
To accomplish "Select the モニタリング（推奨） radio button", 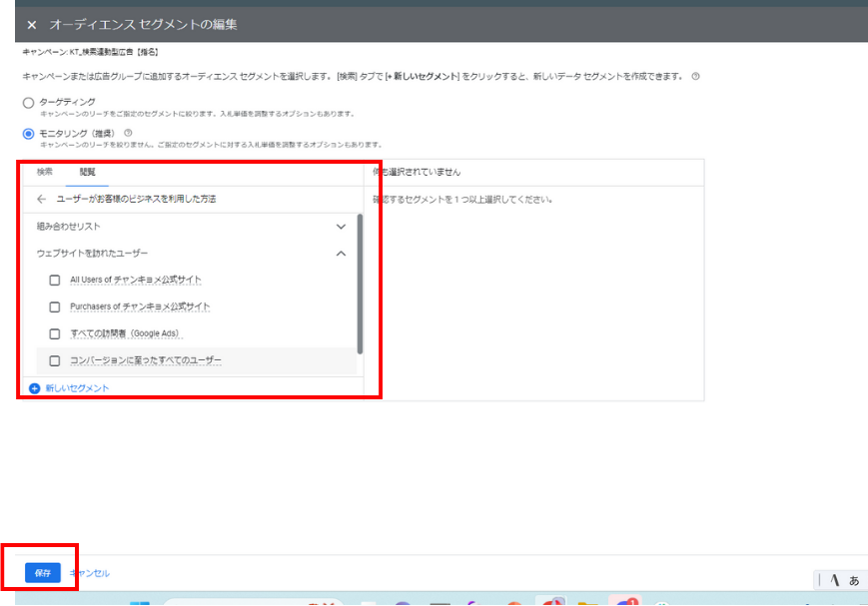I will coord(28,133).
